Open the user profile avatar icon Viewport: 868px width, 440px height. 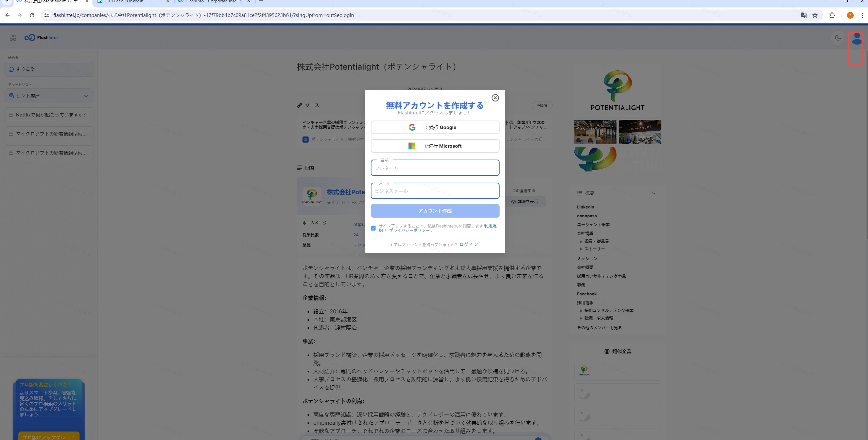coord(856,39)
